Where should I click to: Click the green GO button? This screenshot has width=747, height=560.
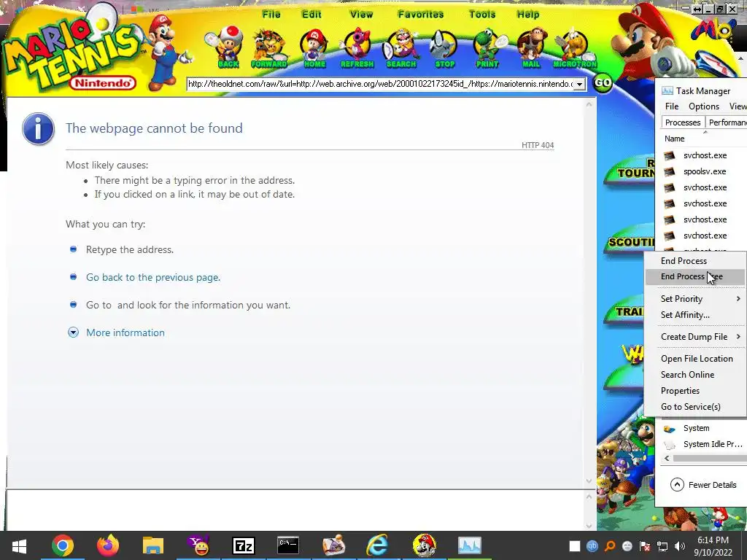point(603,83)
